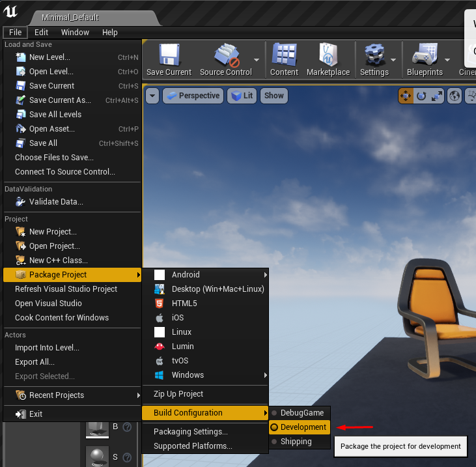Click the New C++ Class menu icon
476x467 pixels.
(x=21, y=261)
